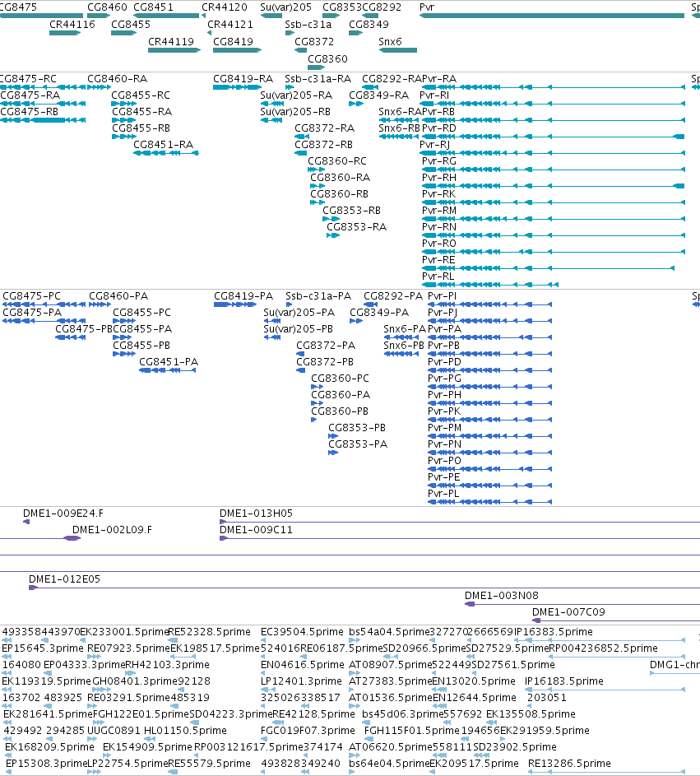Click the CG8460 gene in the top gene track
The height and width of the screenshot is (776, 700).
(x=99, y=16)
